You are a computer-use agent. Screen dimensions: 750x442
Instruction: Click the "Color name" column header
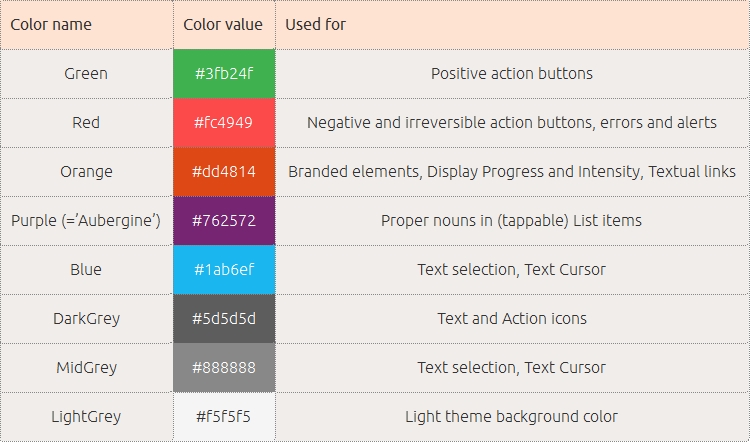point(49,24)
